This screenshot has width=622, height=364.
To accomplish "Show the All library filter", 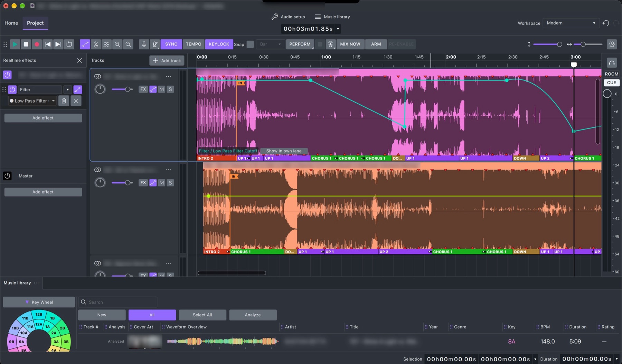I will pos(152,315).
